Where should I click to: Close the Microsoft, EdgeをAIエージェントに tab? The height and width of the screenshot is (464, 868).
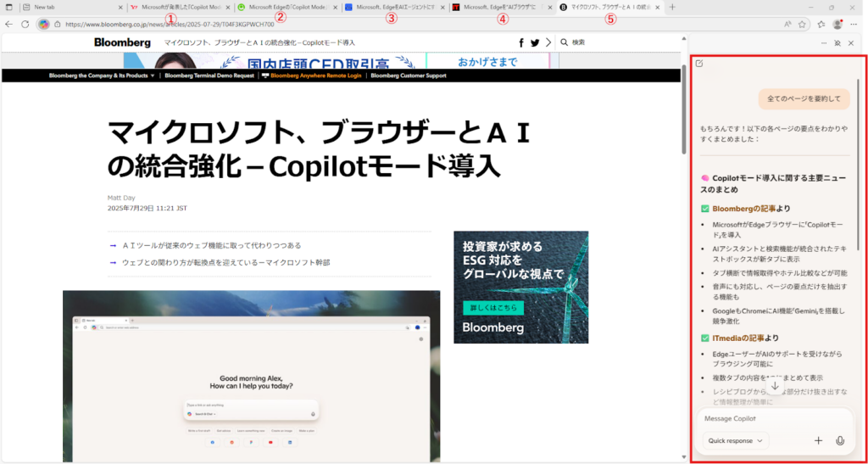pyautogui.click(x=442, y=7)
